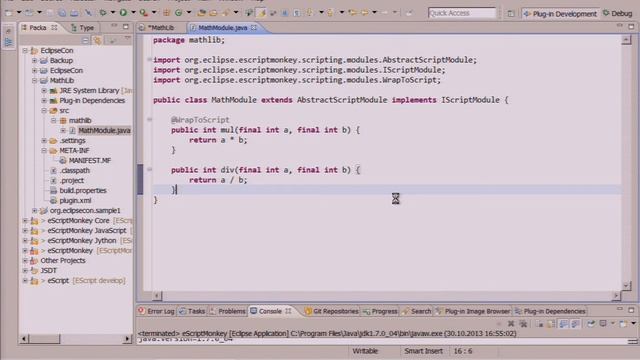Image resolution: width=640 pixels, height=360 pixels.
Task: Toggle Scroll Lock in Console
Action: (x=551, y=324)
